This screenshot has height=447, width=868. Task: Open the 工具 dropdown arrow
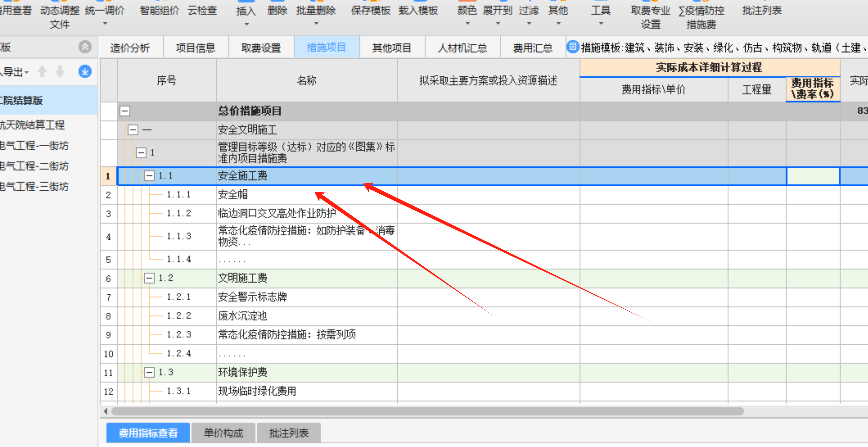601,24
